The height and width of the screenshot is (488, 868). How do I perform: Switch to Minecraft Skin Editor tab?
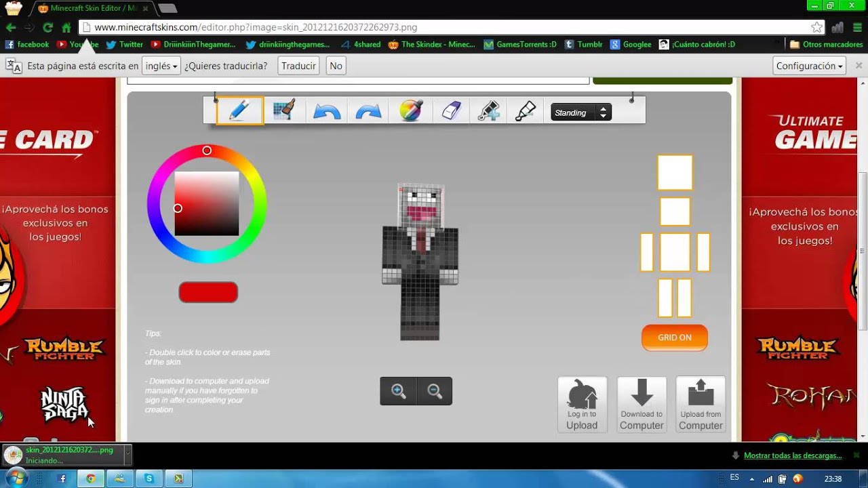pos(94,8)
